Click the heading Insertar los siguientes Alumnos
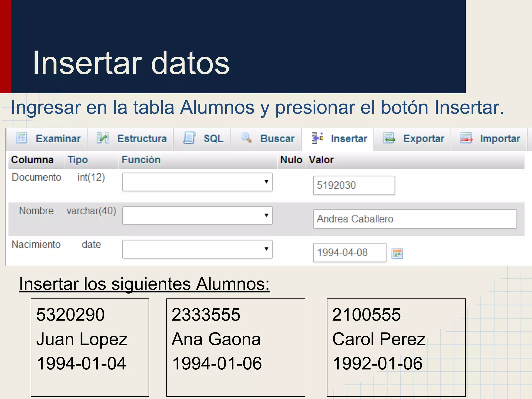 point(144,284)
